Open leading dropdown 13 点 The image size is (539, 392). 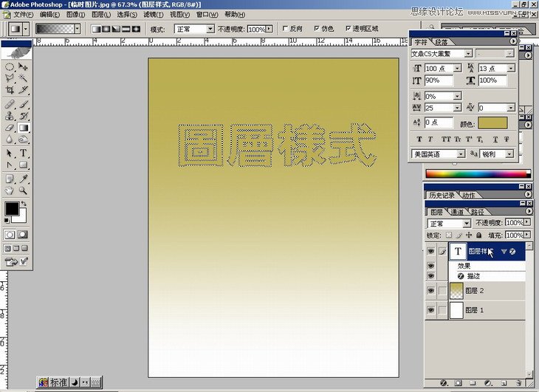tap(511, 69)
